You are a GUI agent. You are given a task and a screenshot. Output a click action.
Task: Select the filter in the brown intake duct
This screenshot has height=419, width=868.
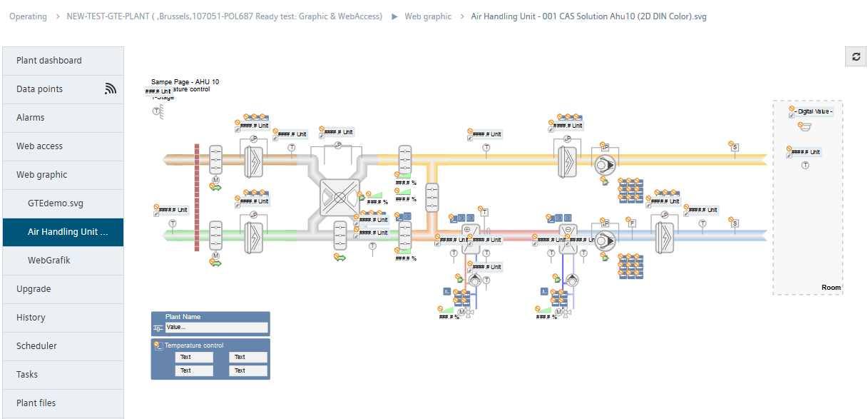tap(254, 162)
